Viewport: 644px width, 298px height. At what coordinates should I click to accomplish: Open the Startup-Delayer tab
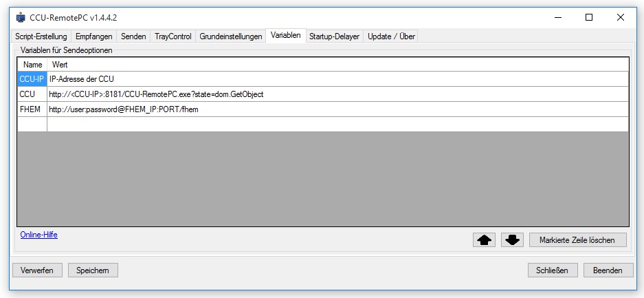click(x=334, y=36)
